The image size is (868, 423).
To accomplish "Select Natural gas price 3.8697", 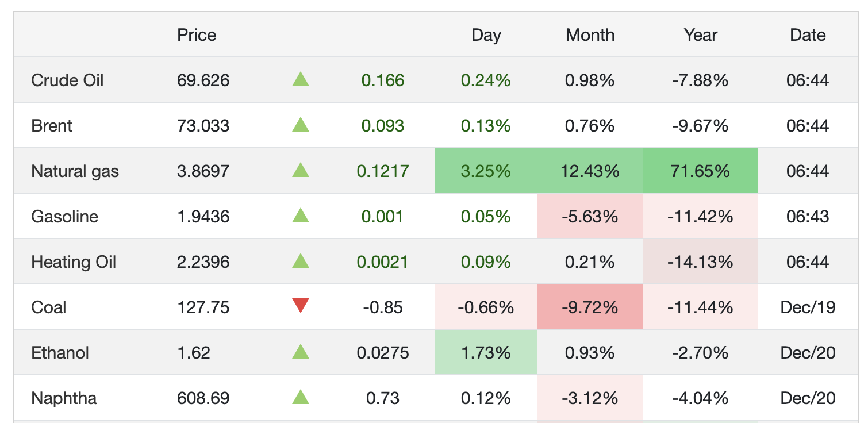I will [x=203, y=171].
